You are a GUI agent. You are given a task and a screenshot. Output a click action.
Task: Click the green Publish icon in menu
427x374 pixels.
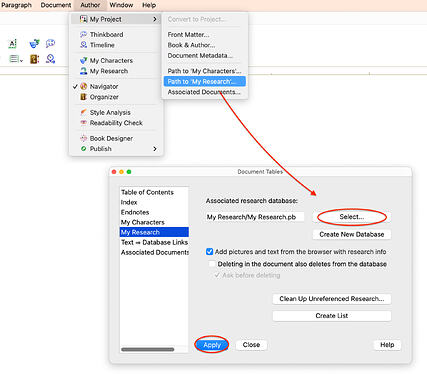click(x=83, y=149)
